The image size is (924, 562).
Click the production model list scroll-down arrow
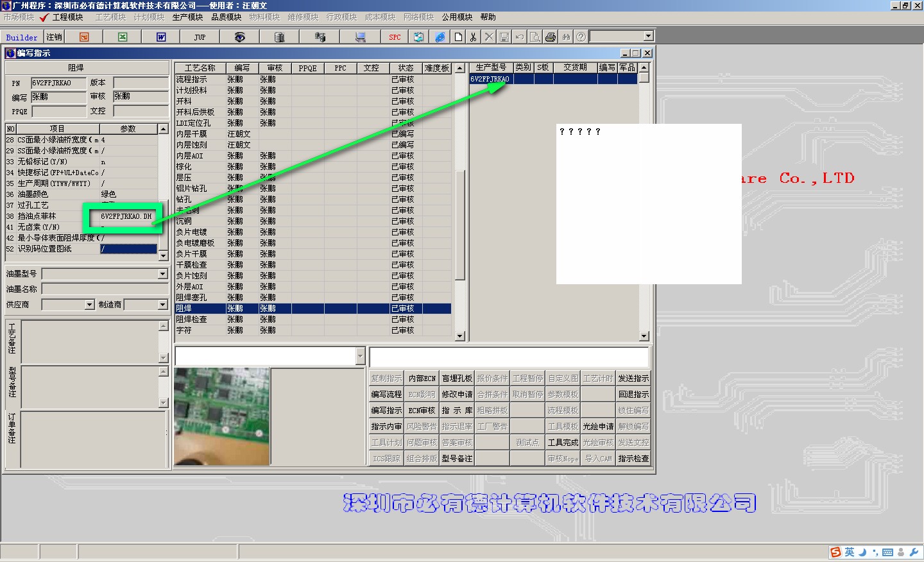644,336
